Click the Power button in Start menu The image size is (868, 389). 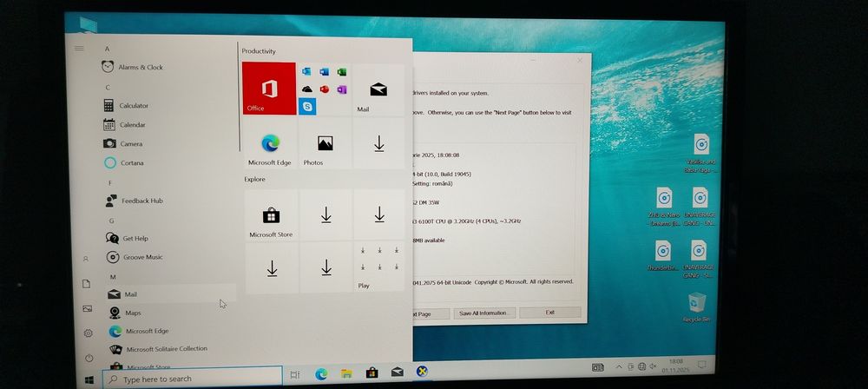pos(89,358)
